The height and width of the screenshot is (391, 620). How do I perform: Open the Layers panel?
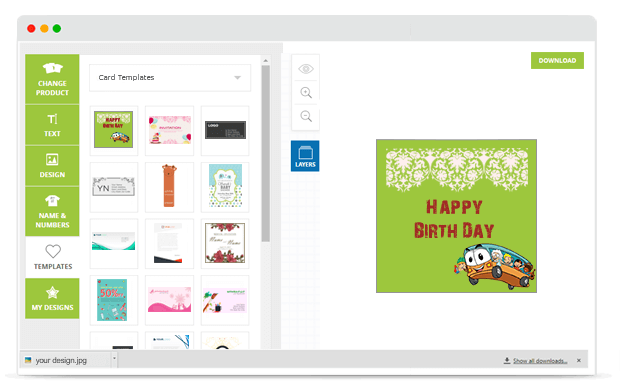tap(305, 156)
